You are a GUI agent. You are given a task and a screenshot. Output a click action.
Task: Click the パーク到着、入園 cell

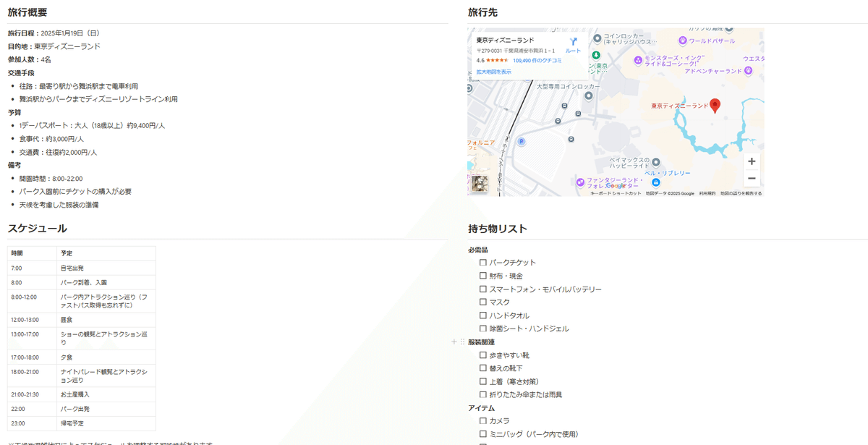coord(106,282)
